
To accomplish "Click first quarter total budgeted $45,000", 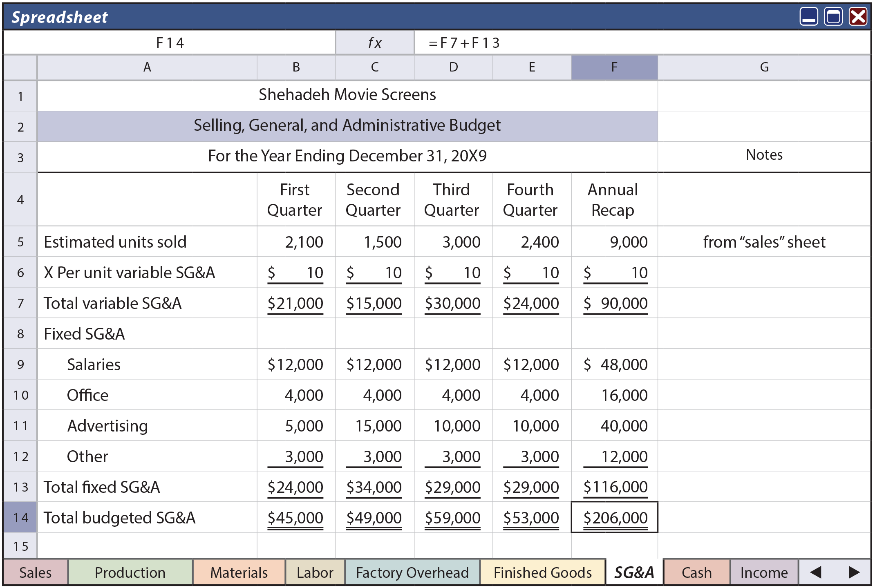I will (296, 517).
